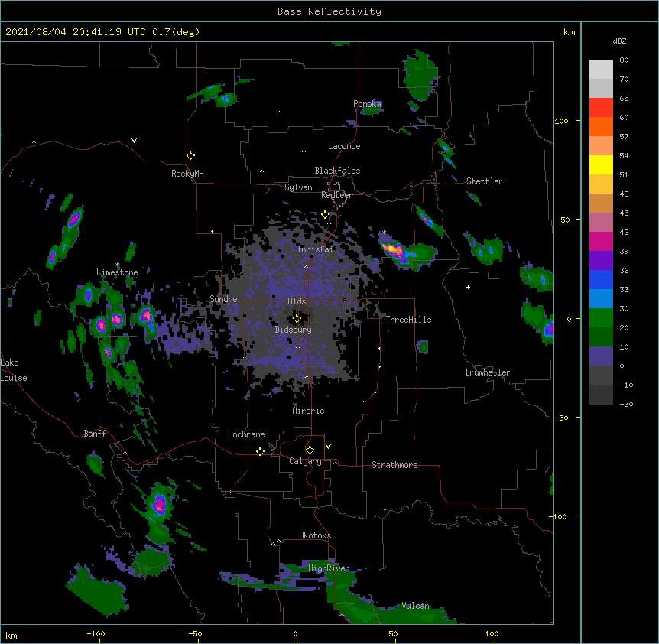
Task: Click the white asterisk above Limestone label
Action: (118, 265)
